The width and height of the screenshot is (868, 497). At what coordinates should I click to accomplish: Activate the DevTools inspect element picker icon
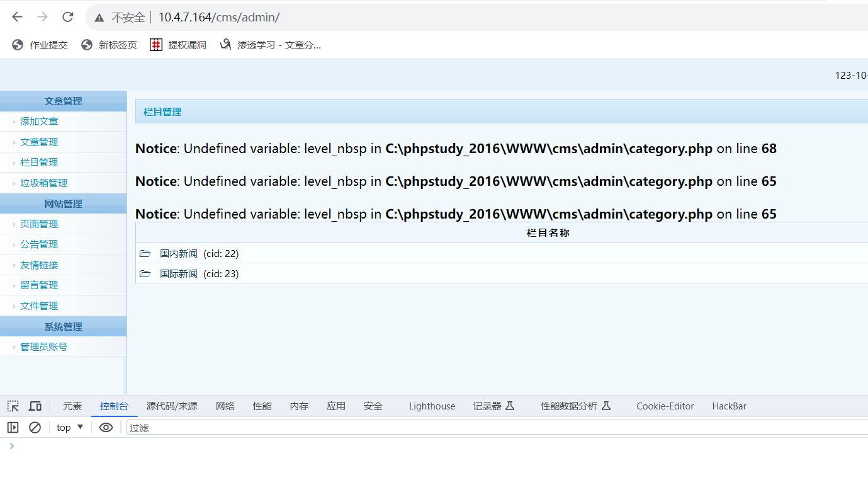coord(13,406)
